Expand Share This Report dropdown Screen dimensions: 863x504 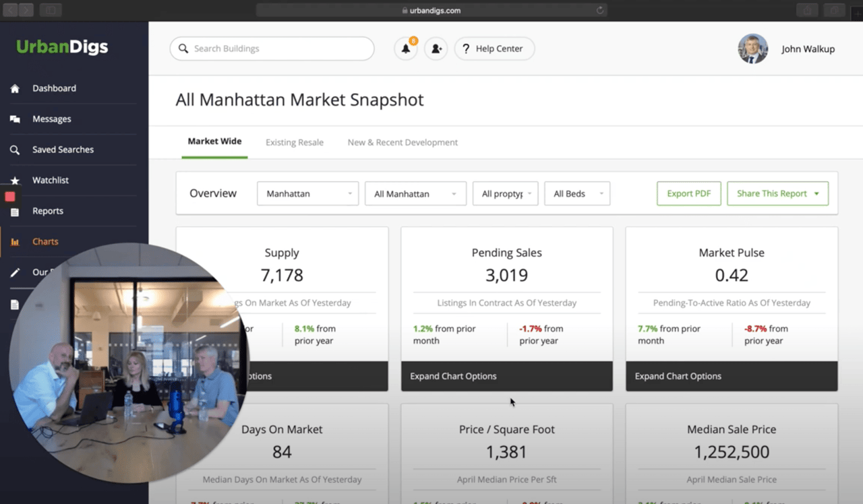(777, 193)
